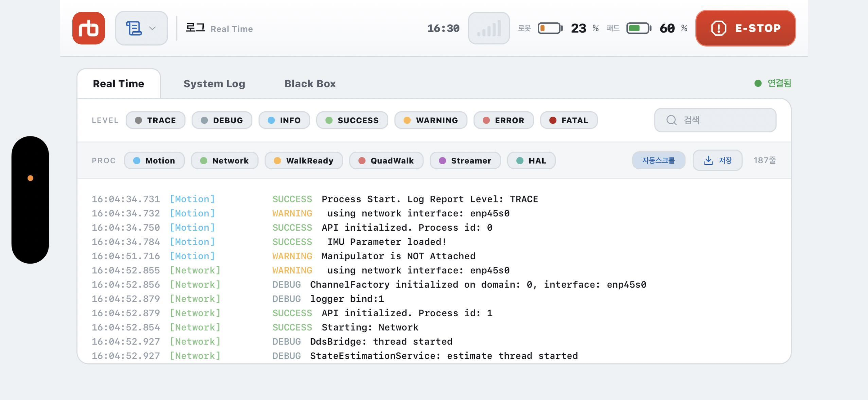Image resolution: width=868 pixels, height=400 pixels.
Task: Select log line 'API initialized. Process id: 1'
Action: click(x=407, y=313)
